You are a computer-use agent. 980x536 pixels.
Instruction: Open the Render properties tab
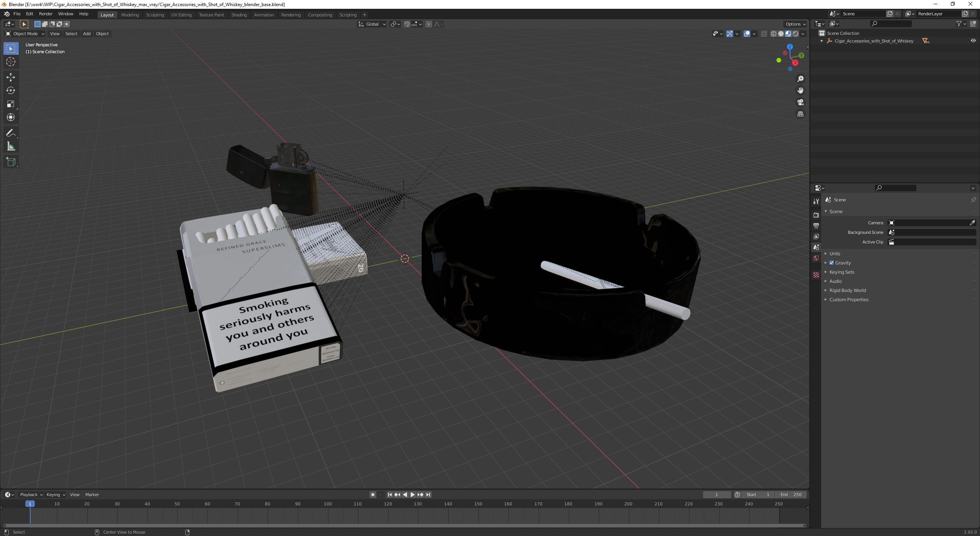pos(816,215)
